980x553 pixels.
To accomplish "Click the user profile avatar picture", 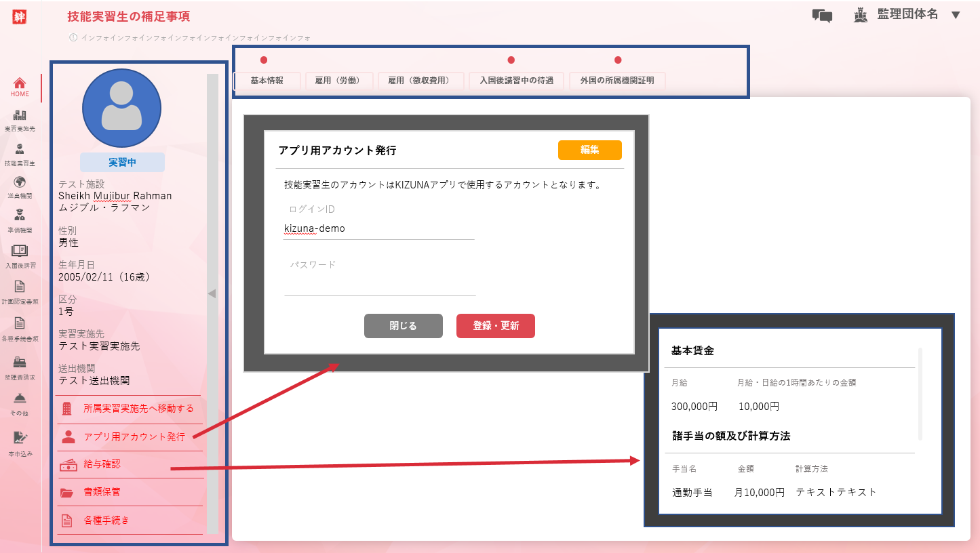I will point(121,108).
